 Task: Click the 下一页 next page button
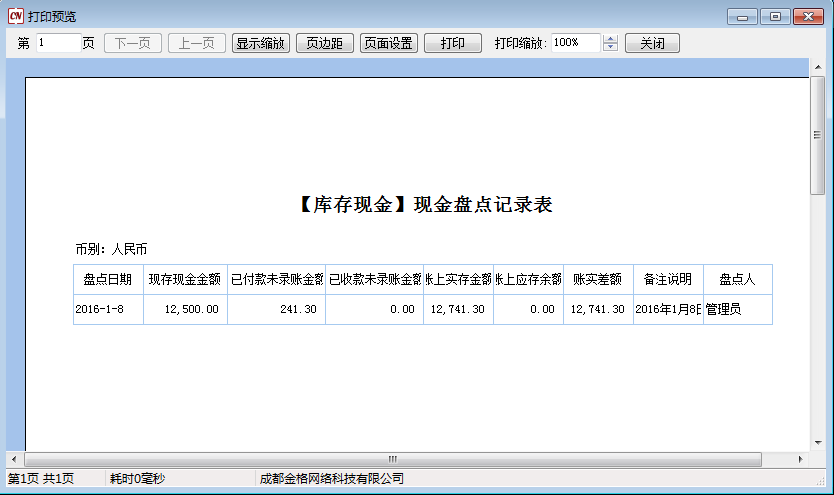point(133,44)
